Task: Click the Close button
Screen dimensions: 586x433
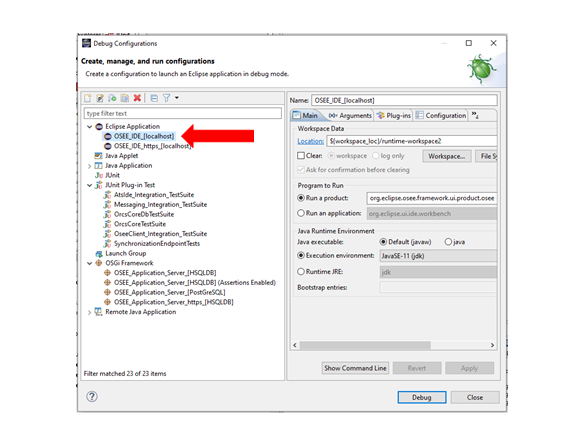Action: pyautogui.click(x=475, y=397)
